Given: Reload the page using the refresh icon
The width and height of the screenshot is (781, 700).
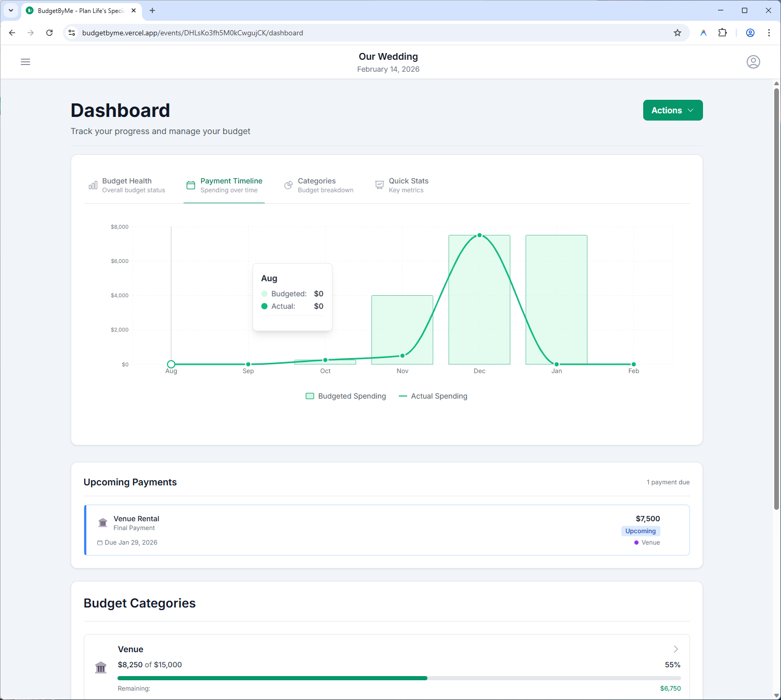Looking at the screenshot, I should (x=49, y=33).
